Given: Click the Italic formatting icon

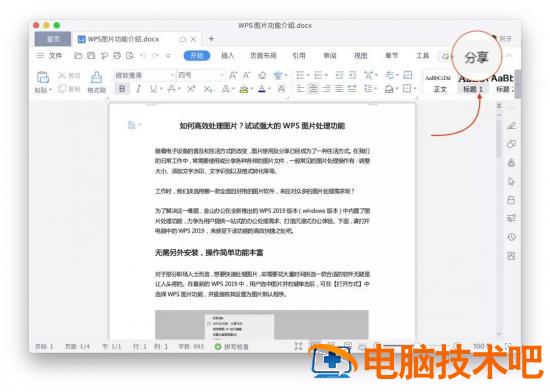Looking at the screenshot, I should pos(139,89).
